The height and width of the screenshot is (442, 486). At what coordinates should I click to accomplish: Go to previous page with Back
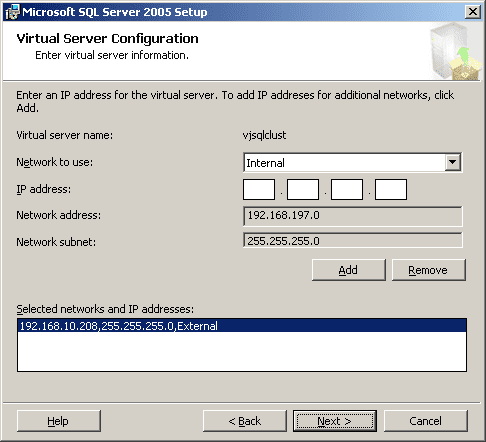click(245, 421)
